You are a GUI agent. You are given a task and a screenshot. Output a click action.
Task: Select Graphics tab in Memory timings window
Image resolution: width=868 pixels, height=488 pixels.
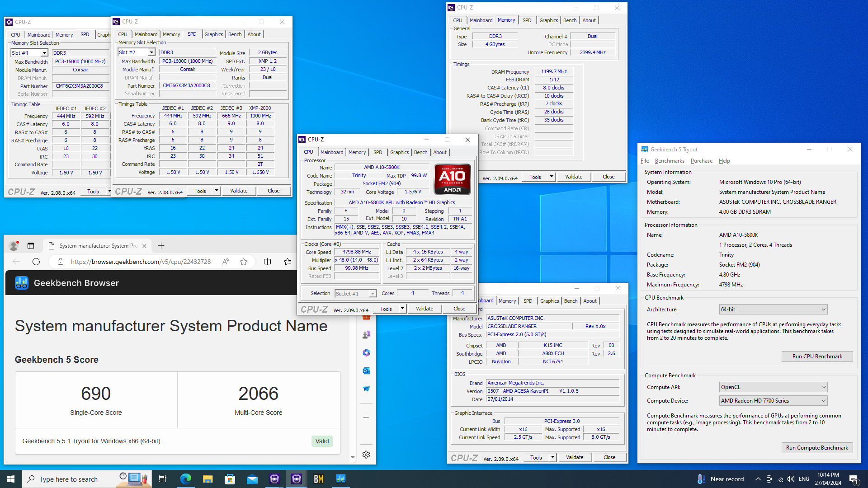tap(548, 20)
